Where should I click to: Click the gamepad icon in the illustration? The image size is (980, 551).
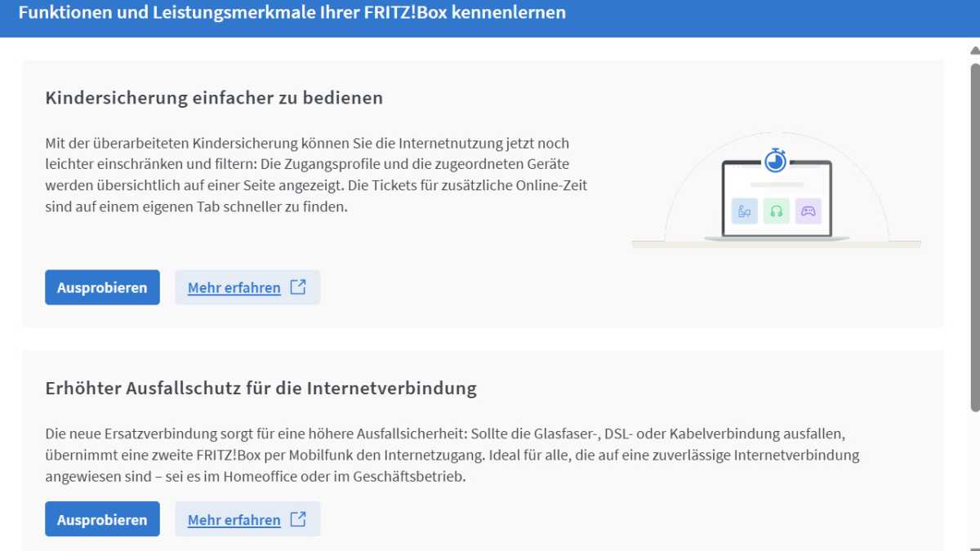[x=808, y=211]
